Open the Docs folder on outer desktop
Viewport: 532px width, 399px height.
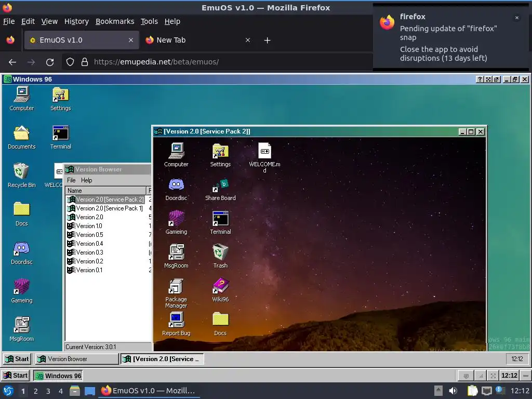(x=22, y=214)
